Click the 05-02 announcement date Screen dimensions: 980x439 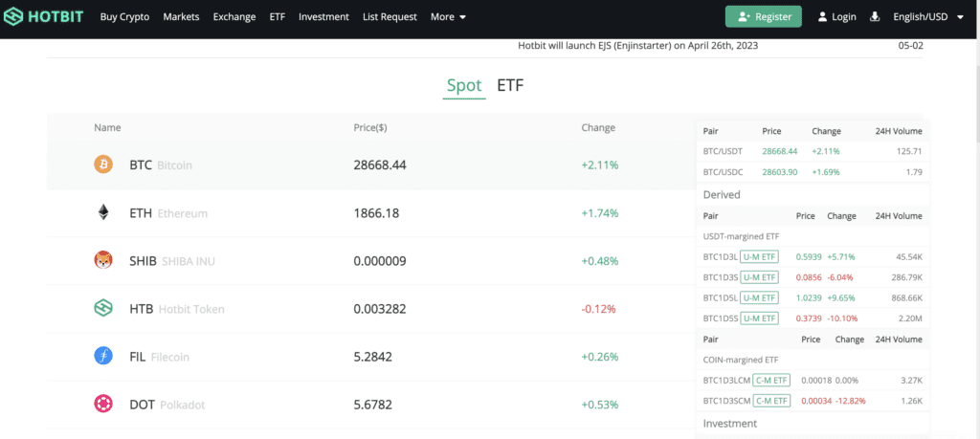click(x=909, y=46)
